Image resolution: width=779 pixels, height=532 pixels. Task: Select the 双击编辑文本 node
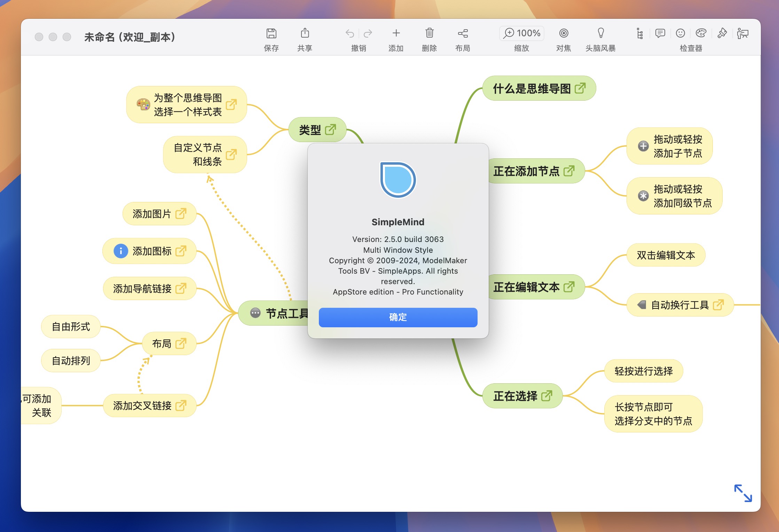coord(666,255)
